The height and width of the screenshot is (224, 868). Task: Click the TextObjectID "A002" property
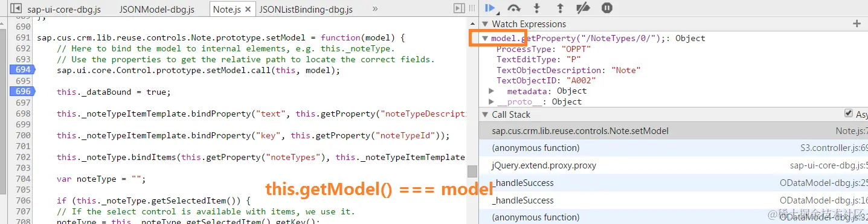[546, 80]
